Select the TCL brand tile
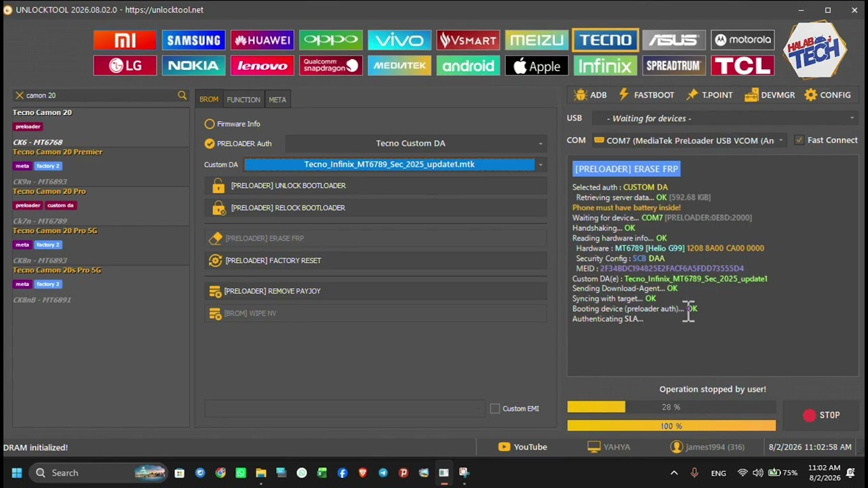Image resolution: width=868 pixels, height=488 pixels. click(x=742, y=66)
